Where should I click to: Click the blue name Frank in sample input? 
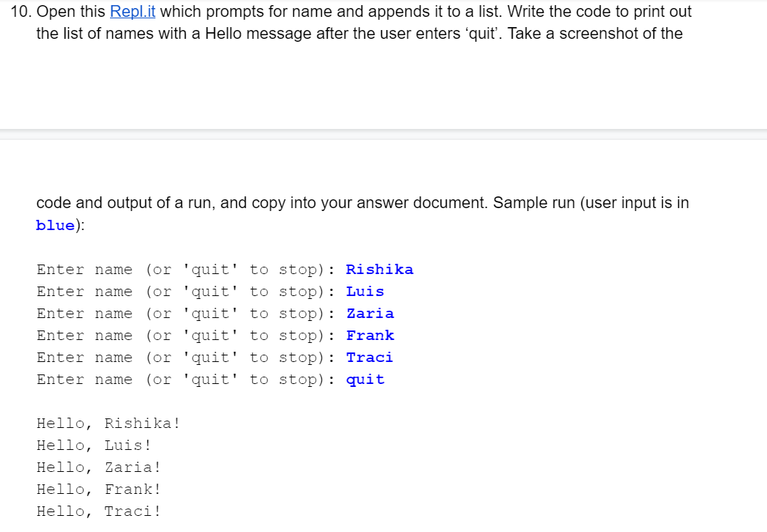[370, 336]
